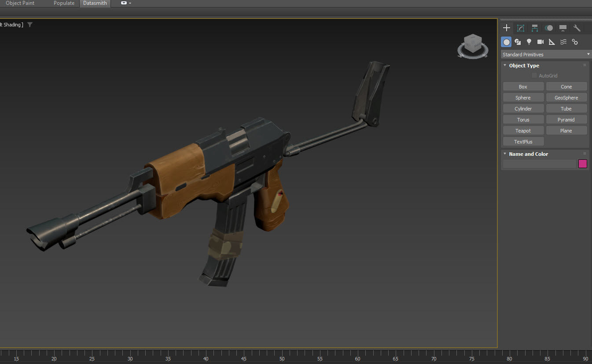Image resolution: width=592 pixels, height=364 pixels.
Task: Open the Utilities wrench tab
Action: click(x=577, y=28)
